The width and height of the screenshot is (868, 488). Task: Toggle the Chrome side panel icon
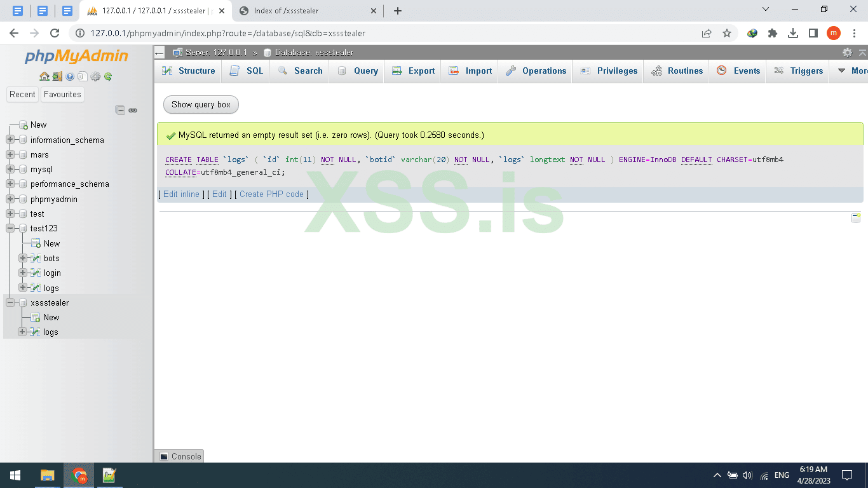(813, 33)
